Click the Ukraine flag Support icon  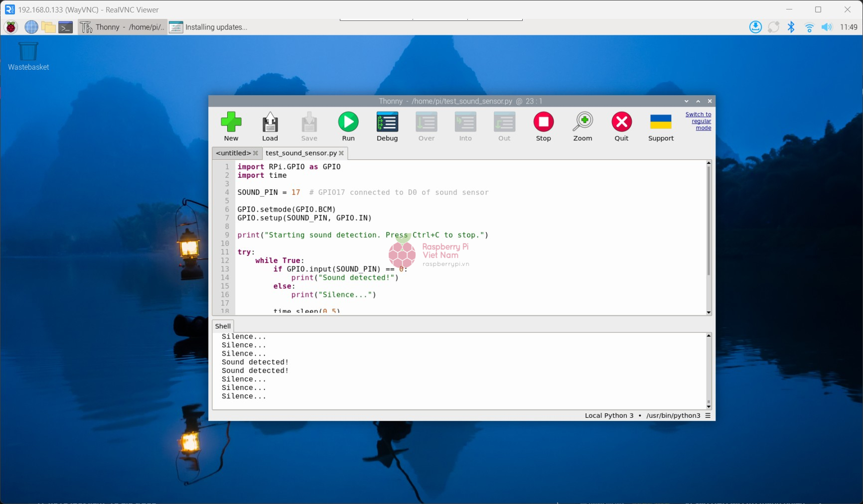coord(661,123)
